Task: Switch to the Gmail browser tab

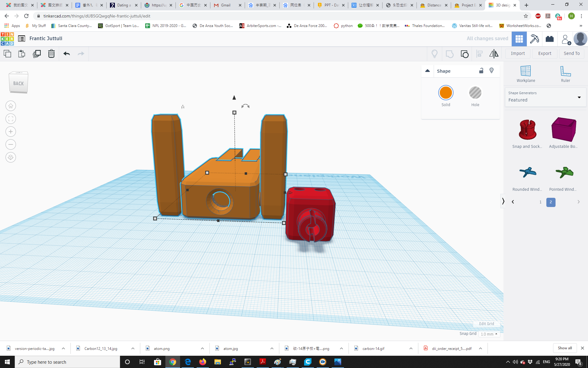Action: [227, 5]
